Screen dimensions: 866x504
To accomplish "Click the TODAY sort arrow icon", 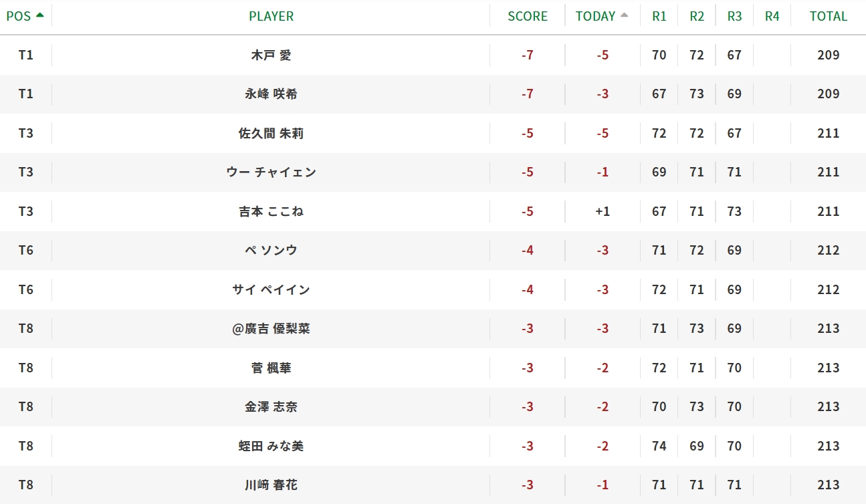I will pyautogui.click(x=625, y=15).
